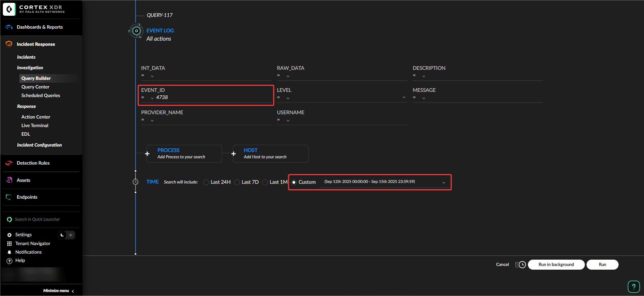Click the Cortex XDR logo icon
This screenshot has height=296, width=644.
pyautogui.click(x=9, y=9)
